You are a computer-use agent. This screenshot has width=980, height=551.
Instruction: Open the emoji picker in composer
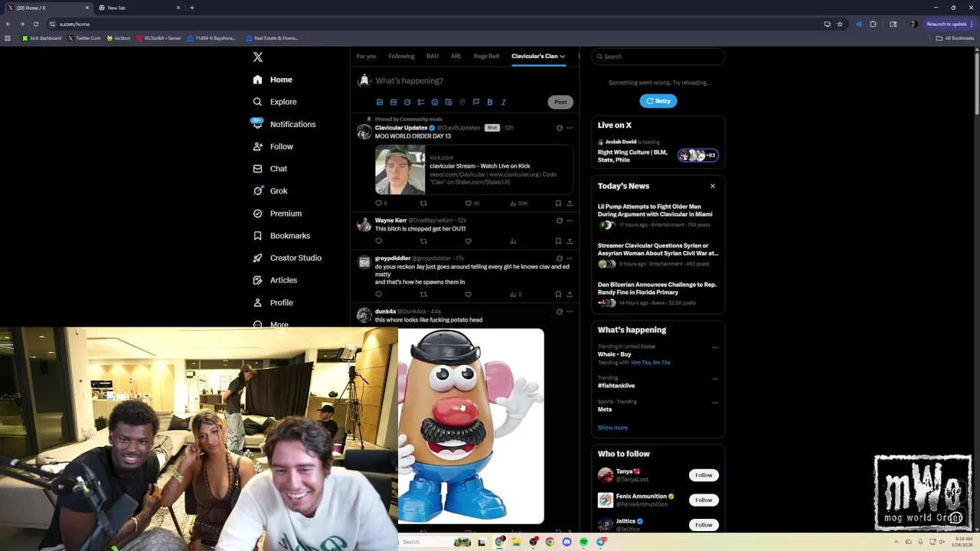435,102
